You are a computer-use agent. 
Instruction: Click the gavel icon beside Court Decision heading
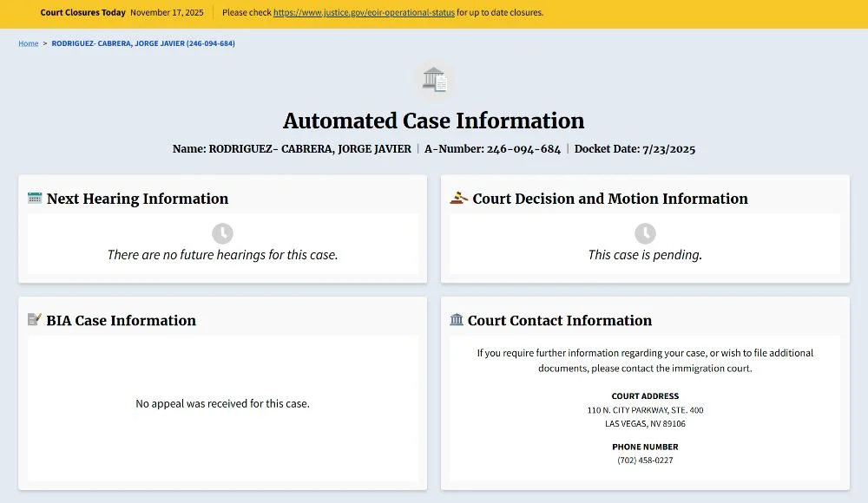pyautogui.click(x=458, y=199)
